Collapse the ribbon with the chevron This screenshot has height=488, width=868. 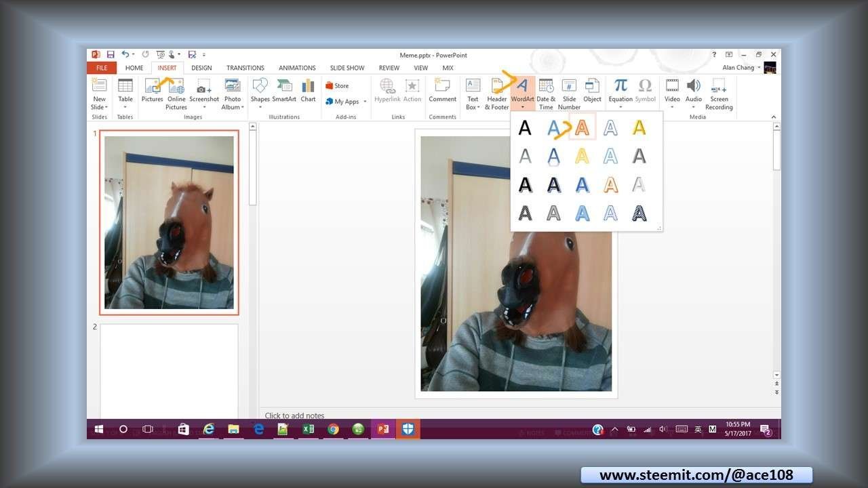pyautogui.click(x=774, y=117)
